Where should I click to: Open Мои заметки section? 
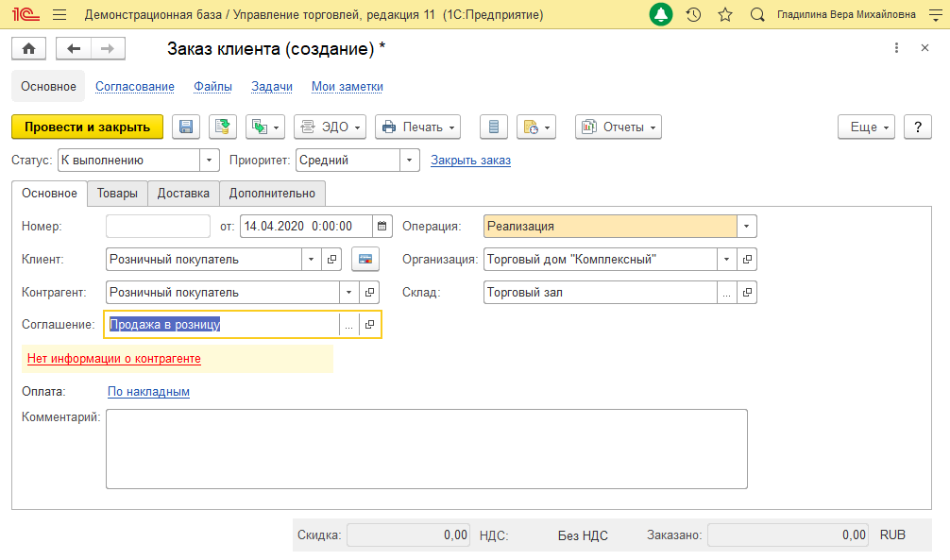(x=348, y=87)
